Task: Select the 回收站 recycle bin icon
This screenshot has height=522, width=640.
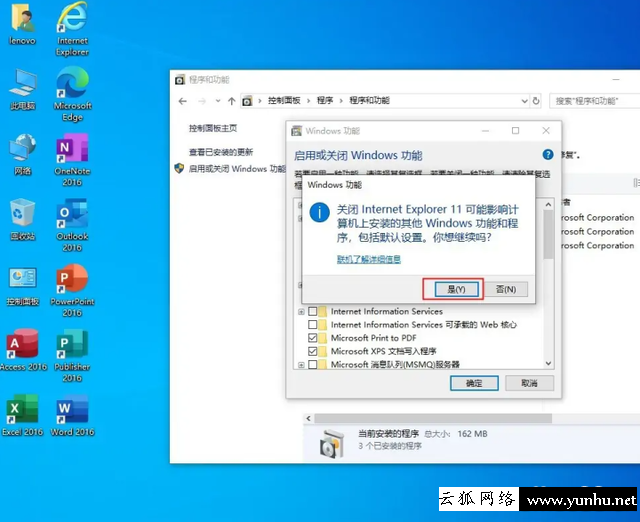Action: [23, 220]
